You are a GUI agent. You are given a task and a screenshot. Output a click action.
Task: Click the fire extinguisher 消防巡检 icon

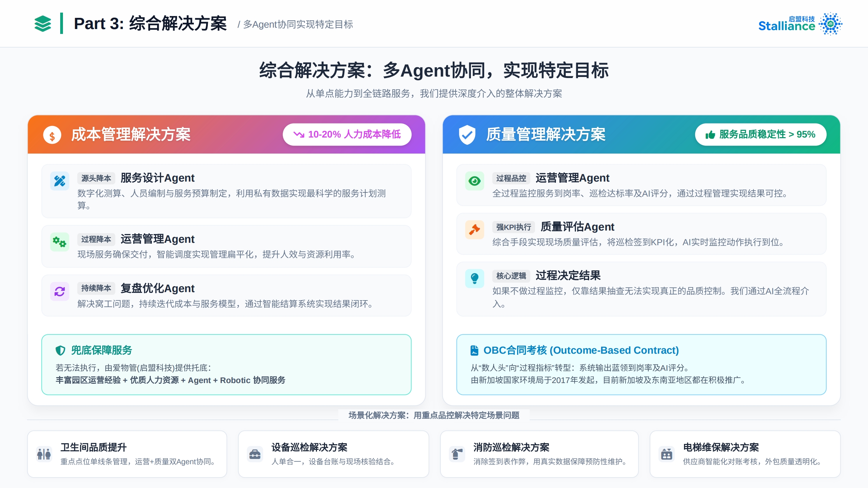pos(457,454)
